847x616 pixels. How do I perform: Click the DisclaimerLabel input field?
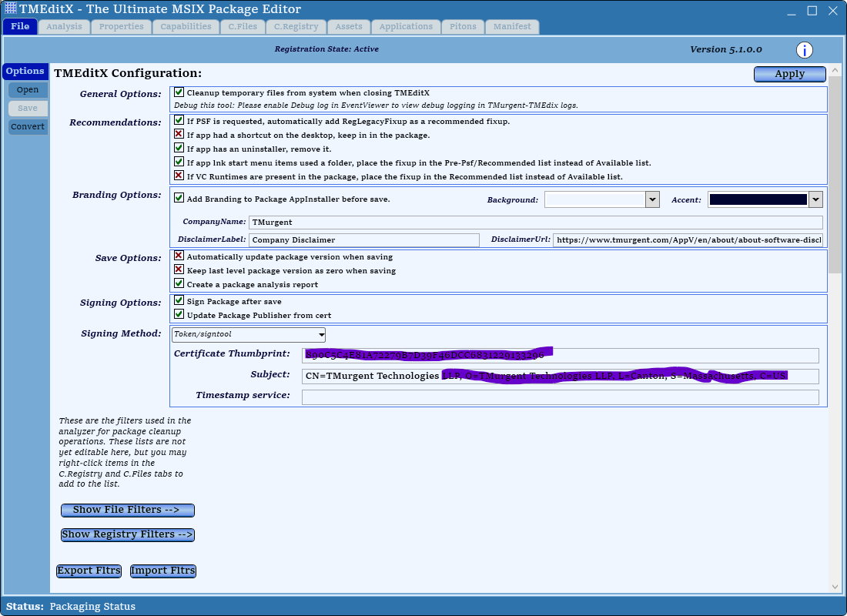tap(364, 240)
